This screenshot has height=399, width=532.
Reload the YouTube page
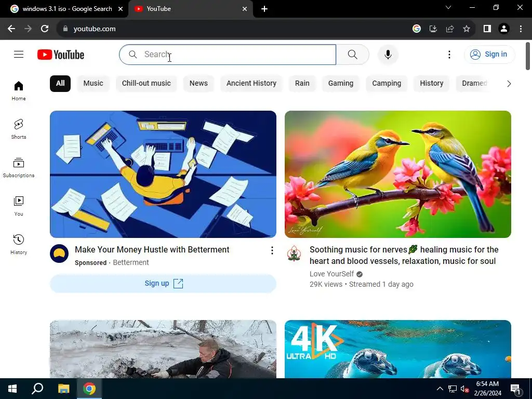click(45, 29)
